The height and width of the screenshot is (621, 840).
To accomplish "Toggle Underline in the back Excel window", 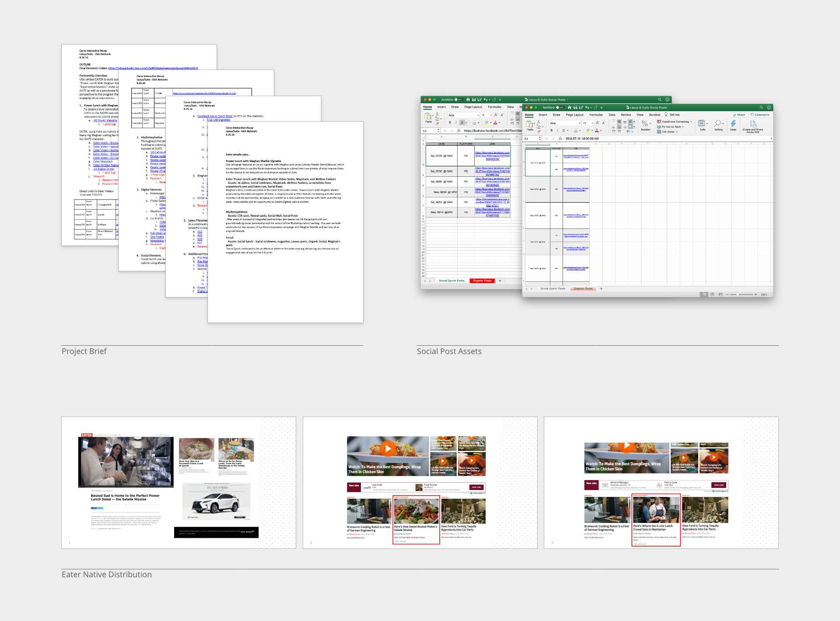I will [462, 123].
